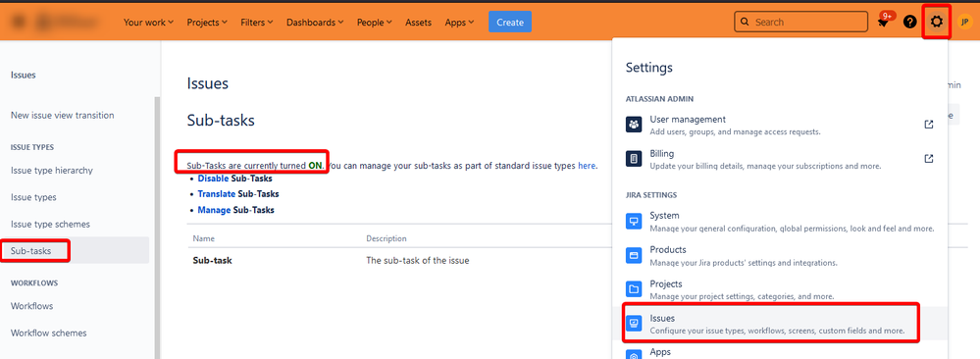980x359 pixels.
Task: Expand the Apps dropdown in navbar
Action: tap(459, 22)
